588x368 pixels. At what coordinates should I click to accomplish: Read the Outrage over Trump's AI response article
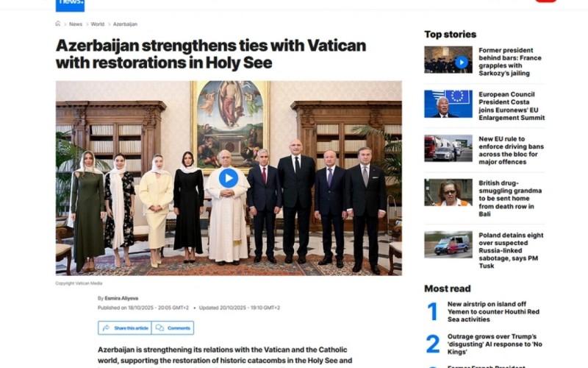point(495,344)
